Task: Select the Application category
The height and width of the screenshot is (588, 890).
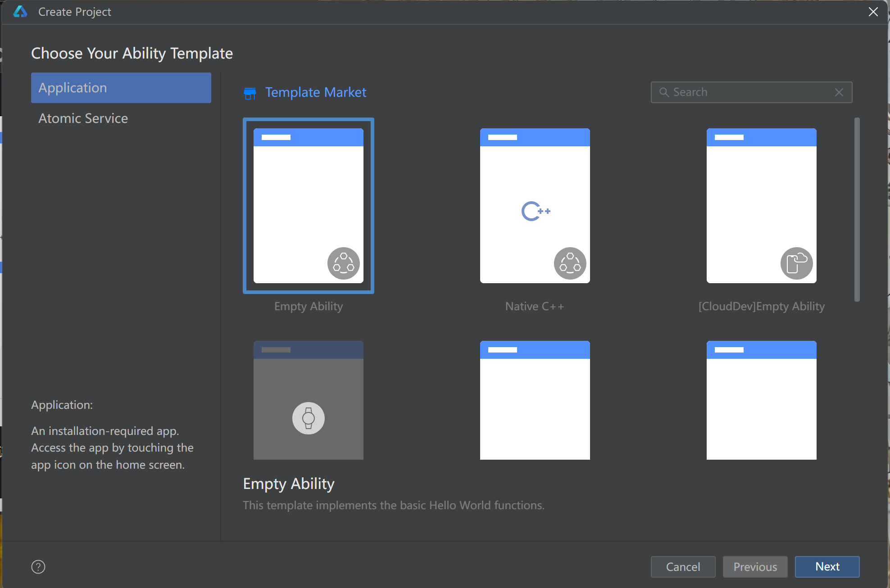Action: (x=121, y=88)
